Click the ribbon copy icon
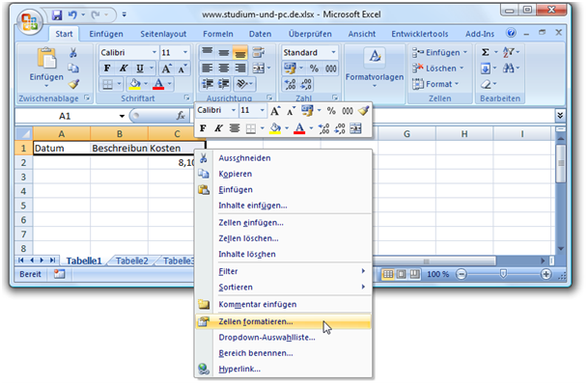 coord(73,69)
